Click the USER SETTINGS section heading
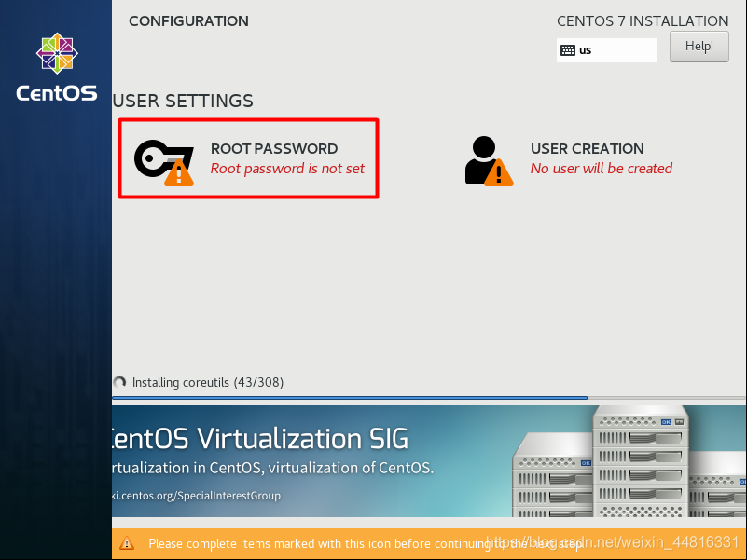747x560 pixels. (183, 101)
